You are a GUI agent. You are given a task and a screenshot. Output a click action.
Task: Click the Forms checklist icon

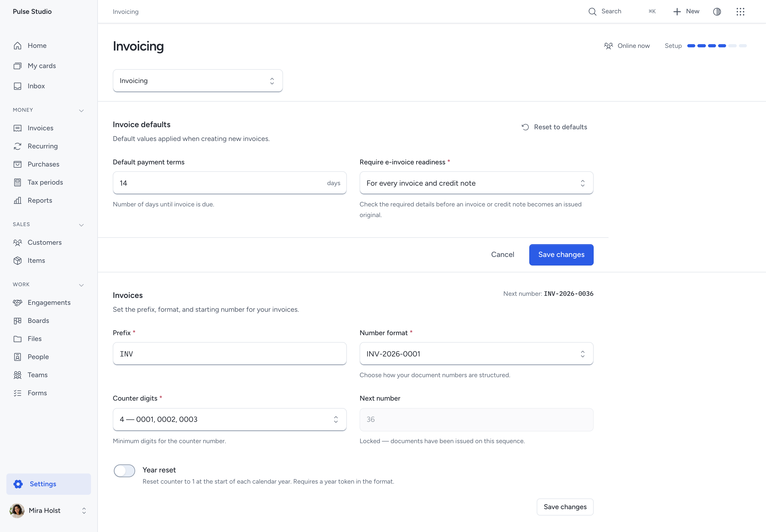click(x=17, y=393)
